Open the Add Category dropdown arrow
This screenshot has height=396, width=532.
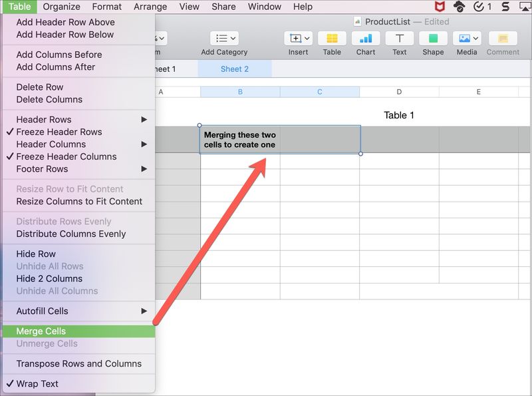(233, 39)
